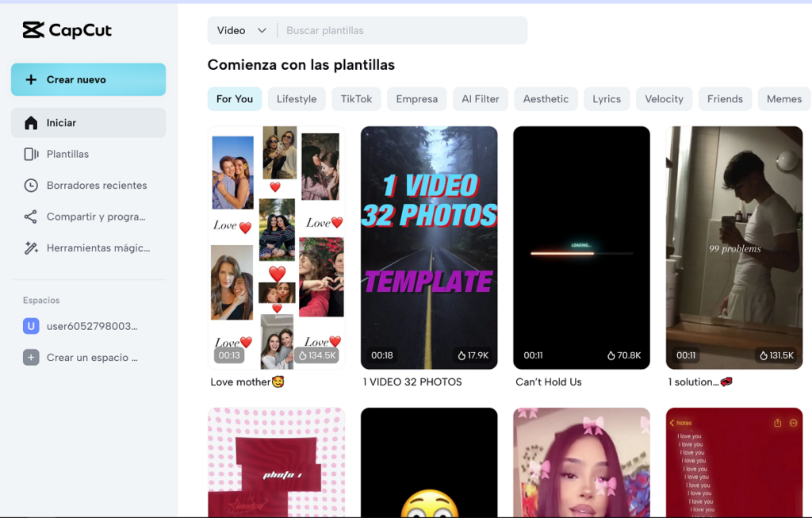Select the AI Filter category tab

click(x=481, y=99)
